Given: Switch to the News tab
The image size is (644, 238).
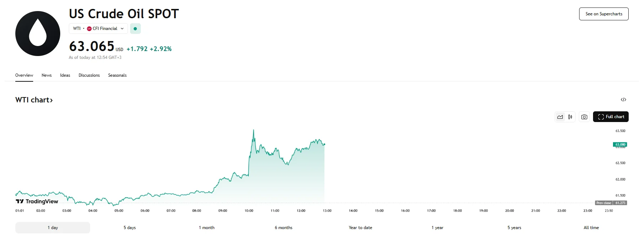Looking at the screenshot, I should tap(46, 75).
